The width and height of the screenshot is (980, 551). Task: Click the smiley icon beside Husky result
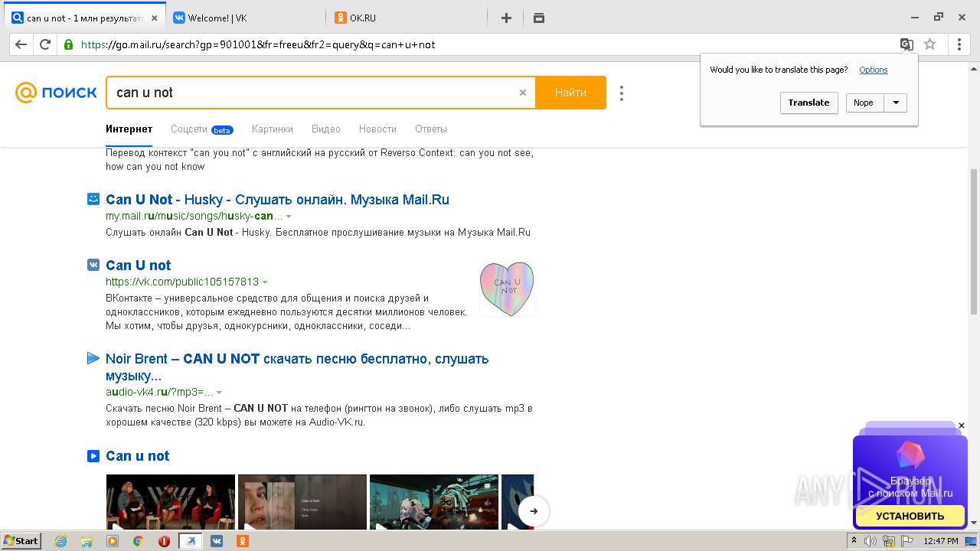pos(93,199)
